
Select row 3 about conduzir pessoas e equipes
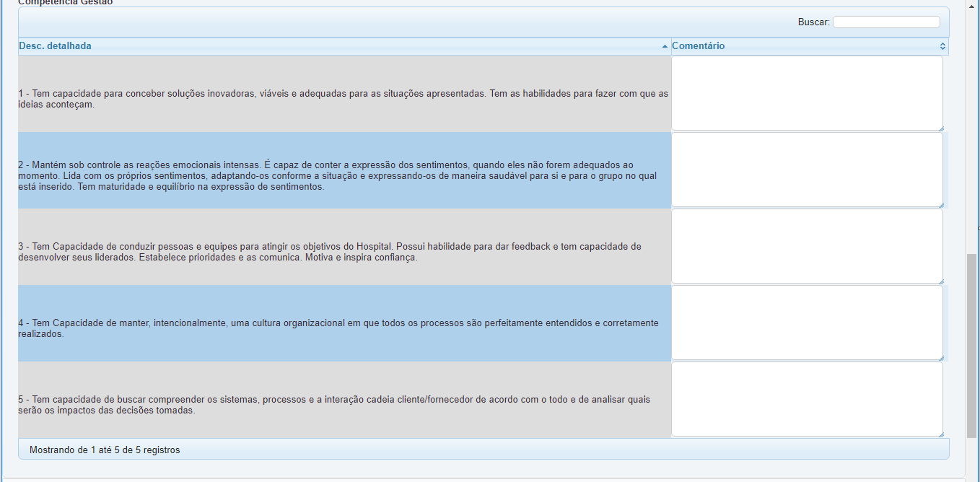[344, 252]
